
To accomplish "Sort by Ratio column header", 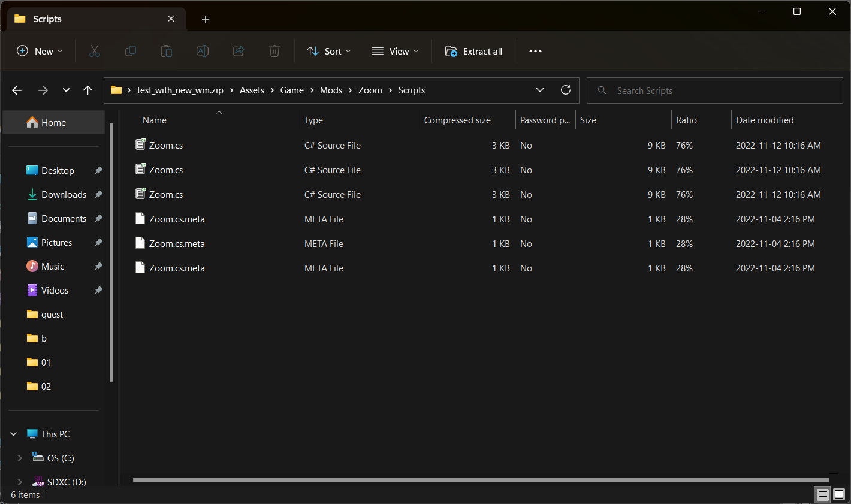I will click(701, 120).
